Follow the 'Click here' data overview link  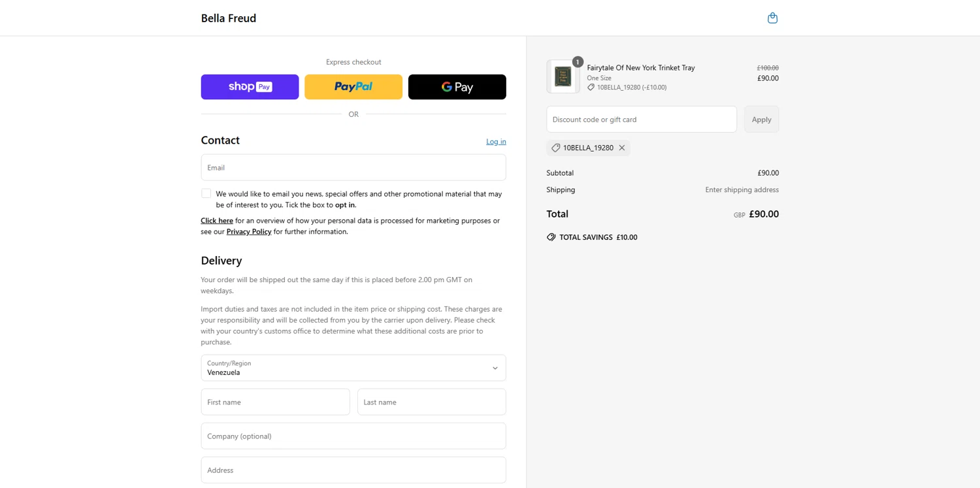(217, 221)
